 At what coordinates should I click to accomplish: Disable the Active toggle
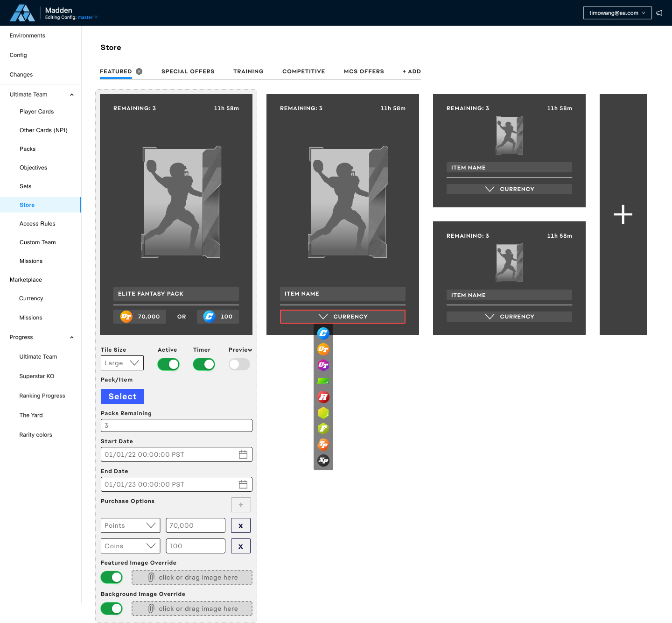pos(168,364)
